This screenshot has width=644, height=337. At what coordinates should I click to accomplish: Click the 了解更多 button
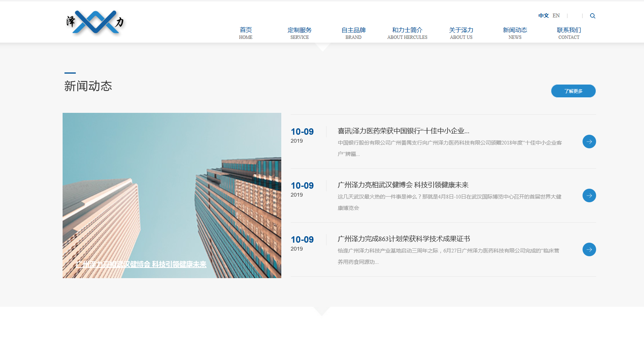coord(573,91)
